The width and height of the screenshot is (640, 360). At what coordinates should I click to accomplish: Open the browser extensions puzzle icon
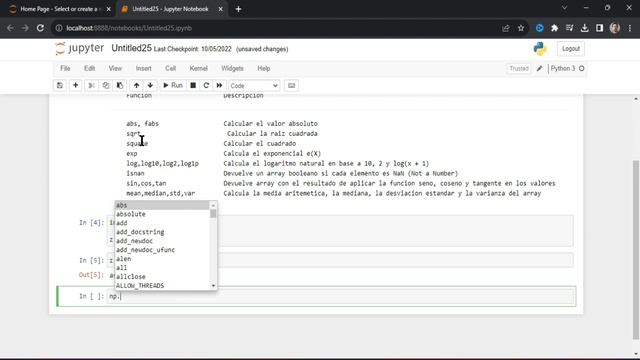click(554, 28)
